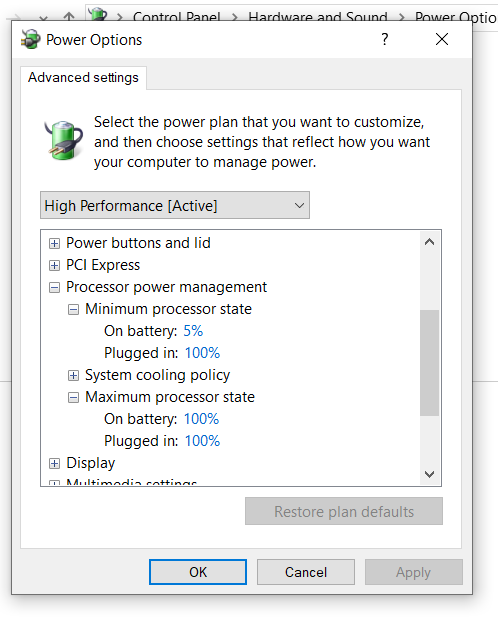
Task: Click the Control Panel icon in address bar
Action: click(x=98, y=15)
